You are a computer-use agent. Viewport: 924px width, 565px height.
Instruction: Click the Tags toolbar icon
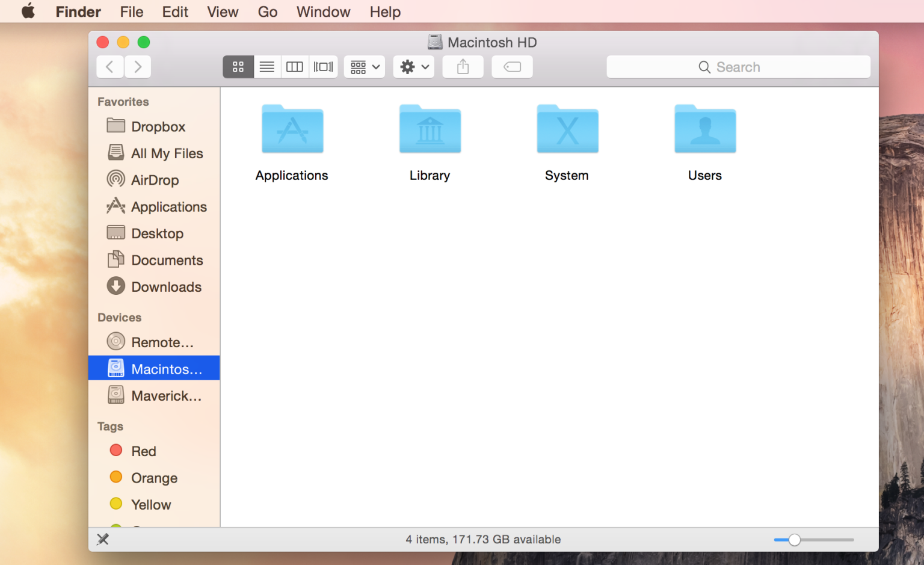[512, 67]
